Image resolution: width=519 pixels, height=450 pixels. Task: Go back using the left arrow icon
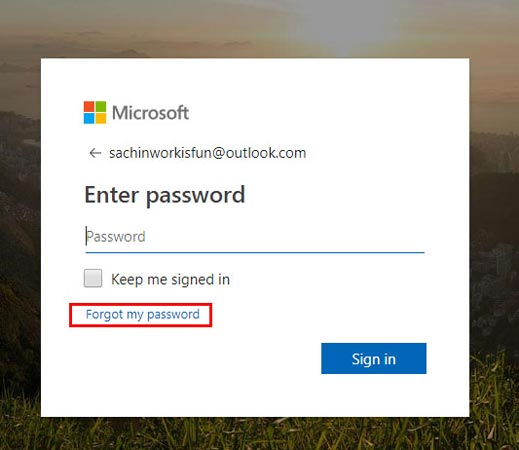95,153
